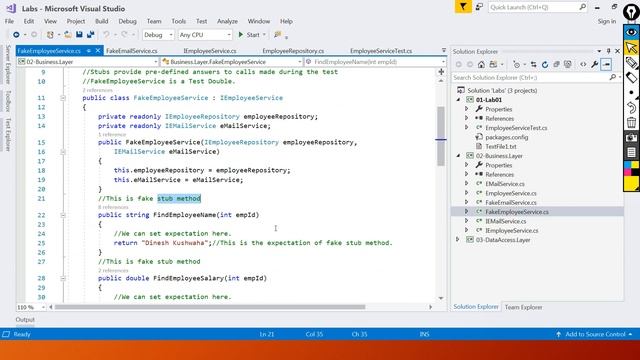Click the Home icon in Solution Explorer

coord(481,64)
